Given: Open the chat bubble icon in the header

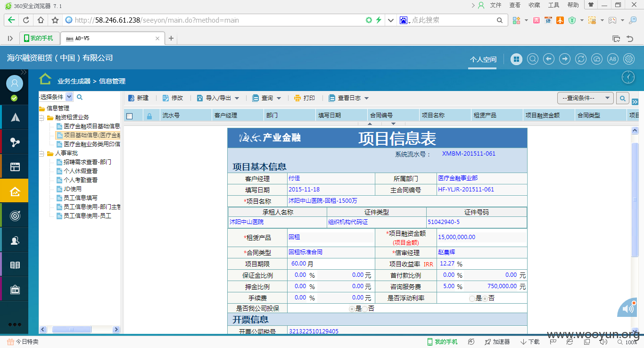Looking at the screenshot, I should point(597,59).
